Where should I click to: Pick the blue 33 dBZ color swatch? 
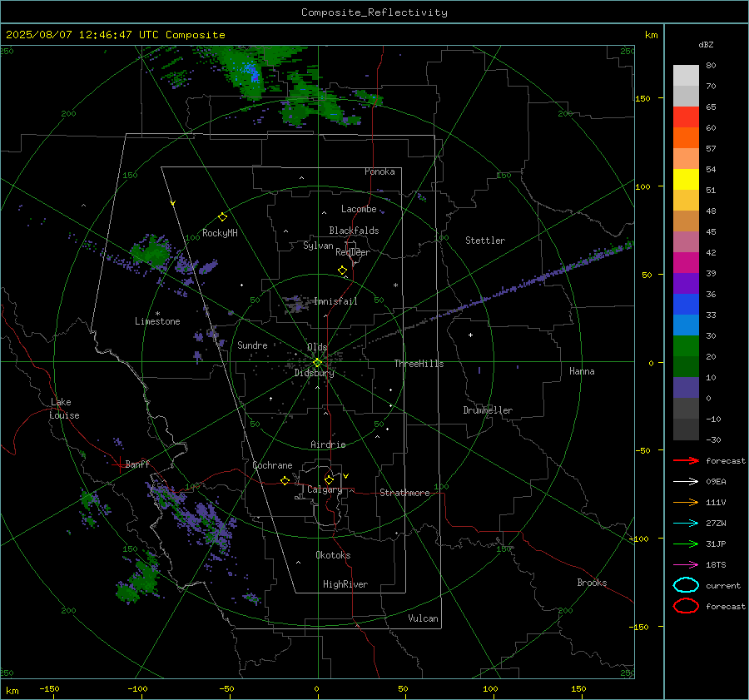click(x=686, y=305)
